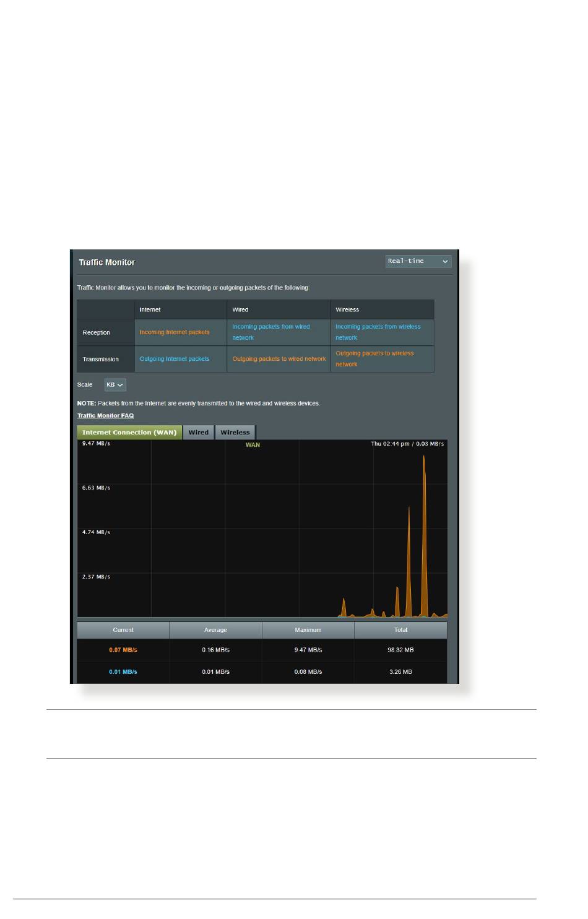The width and height of the screenshot is (588, 919).
Task: Open the Traffic Monitor FAQ link
Action: pos(105,416)
